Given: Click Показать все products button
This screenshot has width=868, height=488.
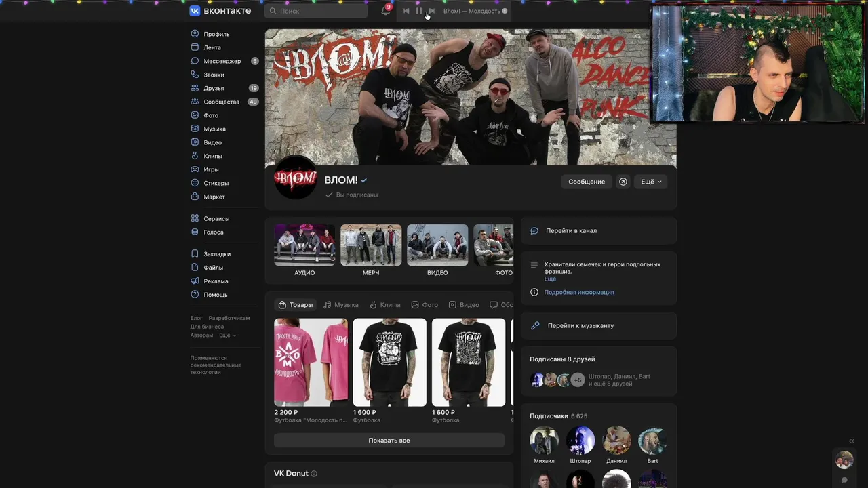Looking at the screenshot, I should 389,441.
